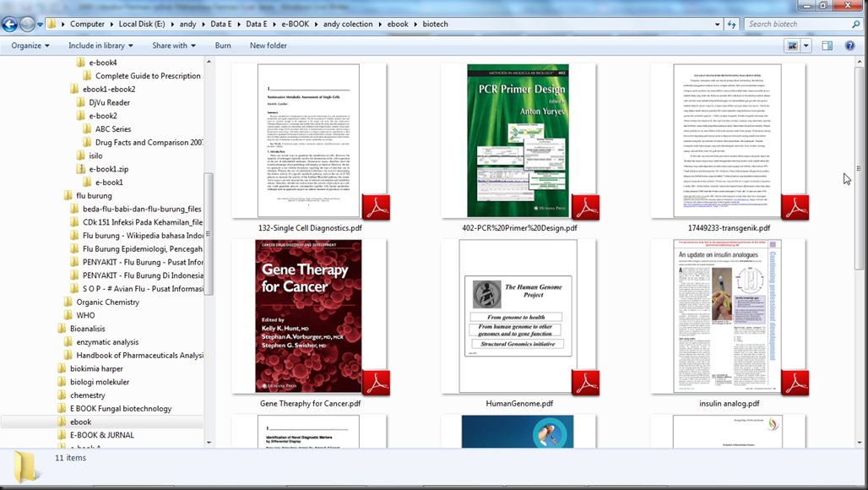
Task: Click the Burn toolbar button
Action: click(x=223, y=46)
